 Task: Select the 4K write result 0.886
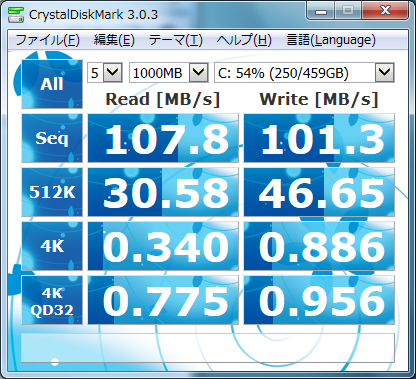tap(319, 246)
